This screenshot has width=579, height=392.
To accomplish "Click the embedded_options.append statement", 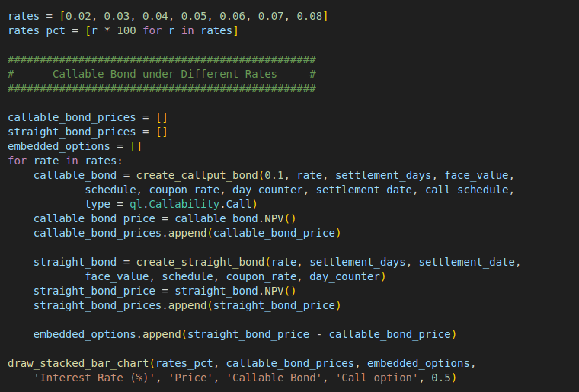I will coord(244,334).
